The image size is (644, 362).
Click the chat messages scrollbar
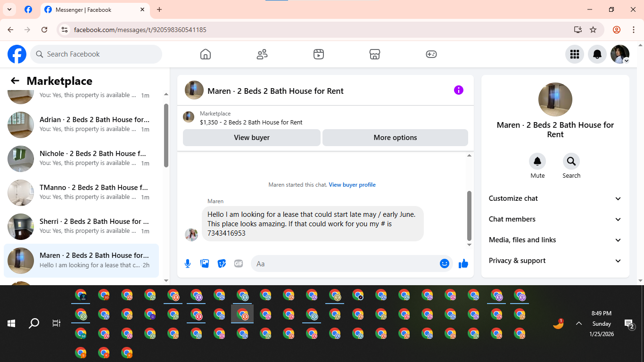[x=469, y=215]
